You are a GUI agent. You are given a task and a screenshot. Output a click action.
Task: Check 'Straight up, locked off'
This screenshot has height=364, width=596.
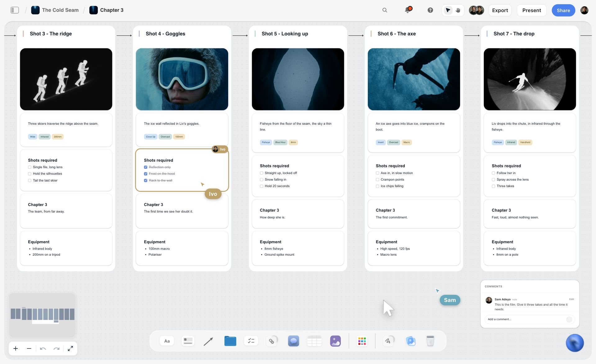point(261,173)
